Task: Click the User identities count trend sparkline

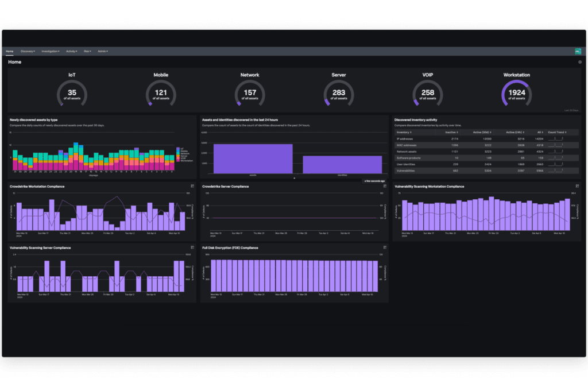Action: click(x=555, y=164)
